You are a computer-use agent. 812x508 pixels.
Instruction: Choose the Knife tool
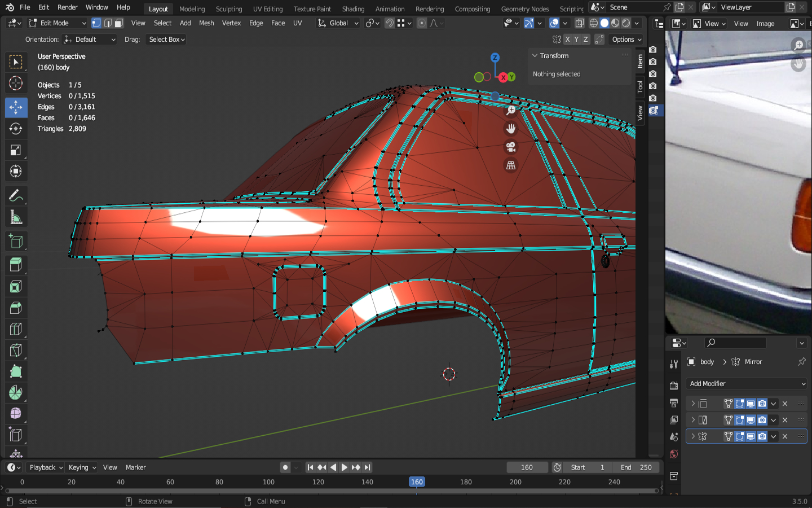(x=16, y=350)
